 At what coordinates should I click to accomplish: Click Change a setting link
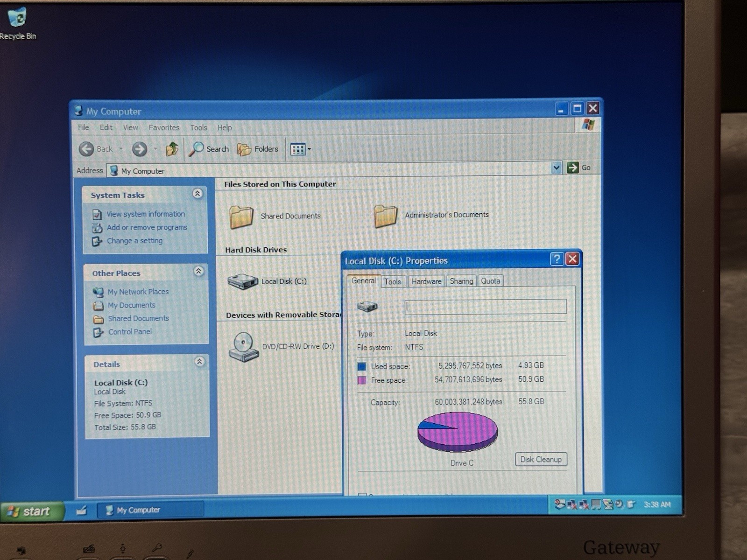tap(134, 241)
